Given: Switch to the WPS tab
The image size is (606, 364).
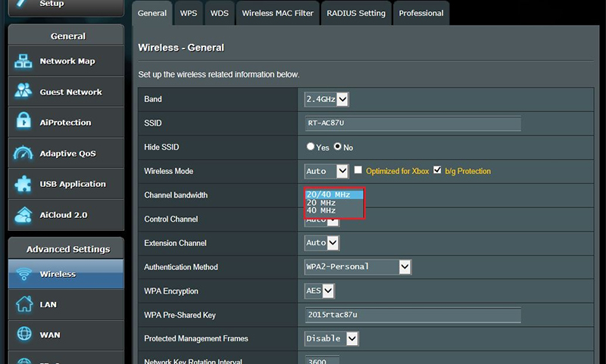Looking at the screenshot, I should click(188, 13).
